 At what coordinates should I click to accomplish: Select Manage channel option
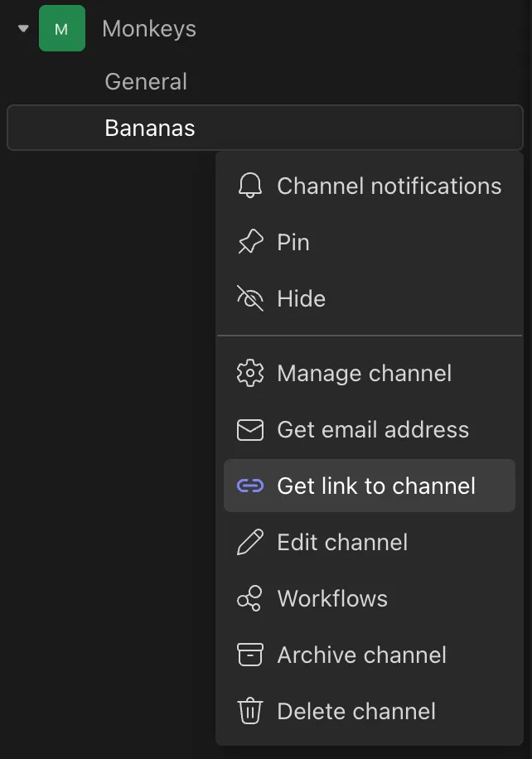point(370,373)
